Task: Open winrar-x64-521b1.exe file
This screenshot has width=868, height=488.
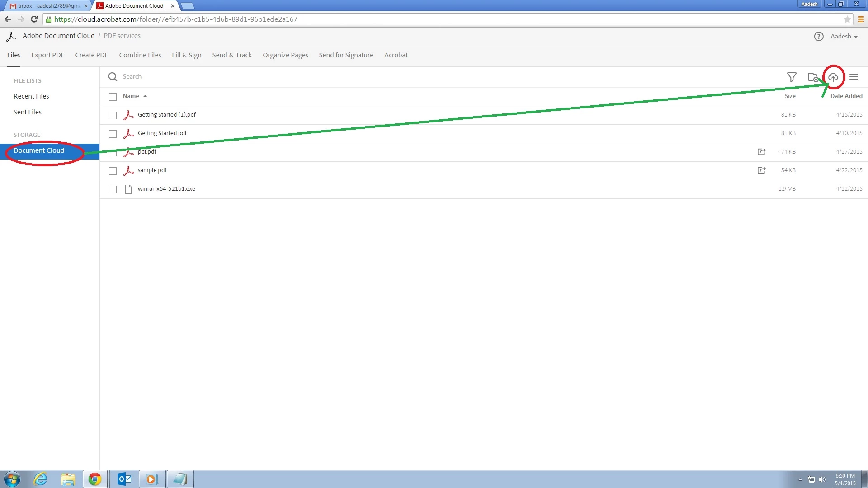Action: (166, 189)
